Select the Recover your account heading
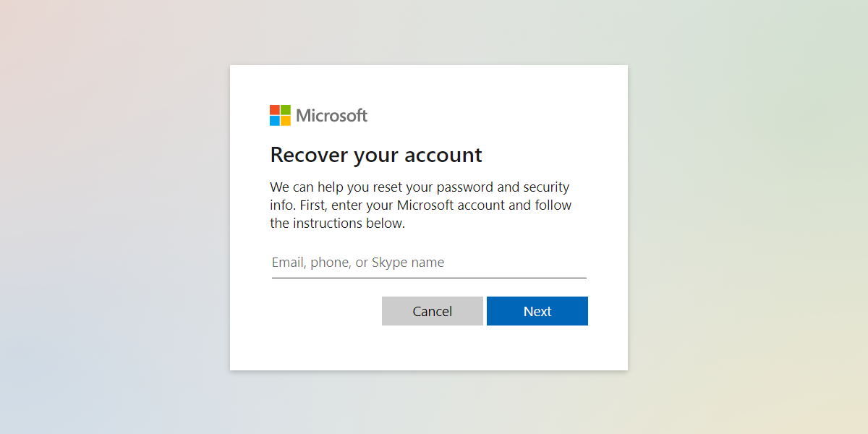868x434 pixels. coord(375,154)
